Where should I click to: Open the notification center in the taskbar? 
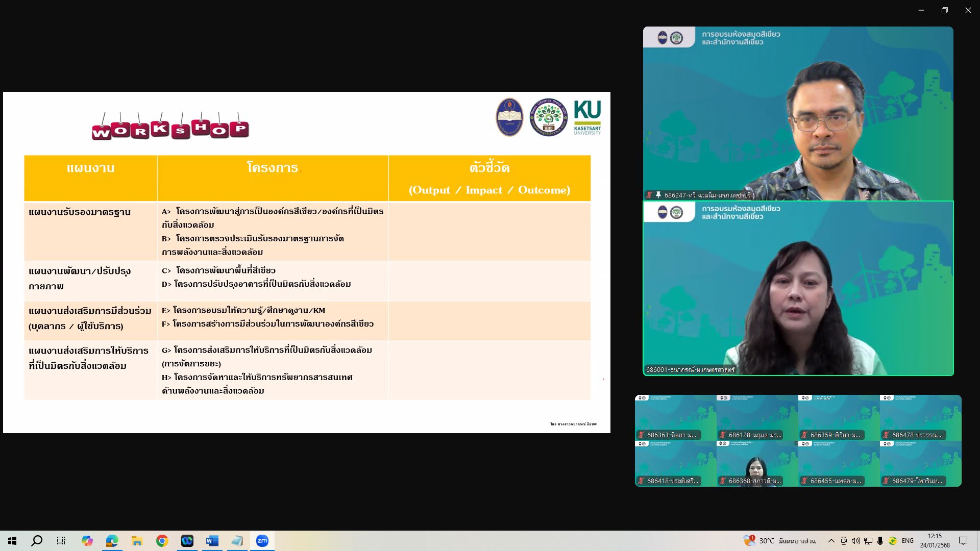963,541
